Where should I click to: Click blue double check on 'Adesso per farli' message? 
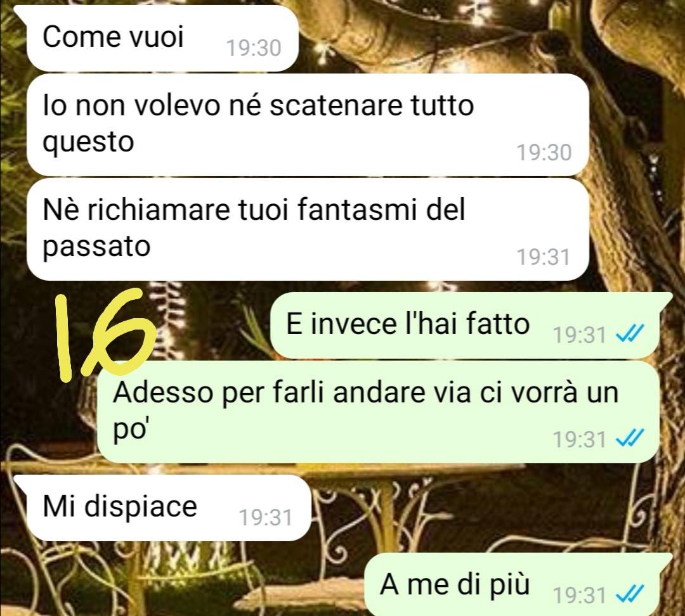click(630, 439)
